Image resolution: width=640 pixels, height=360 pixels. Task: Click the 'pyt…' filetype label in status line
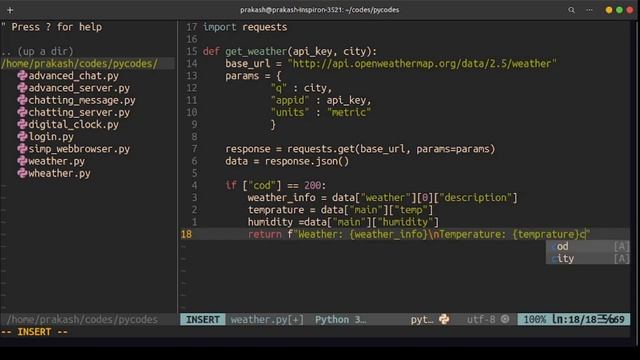pyautogui.click(x=422, y=319)
